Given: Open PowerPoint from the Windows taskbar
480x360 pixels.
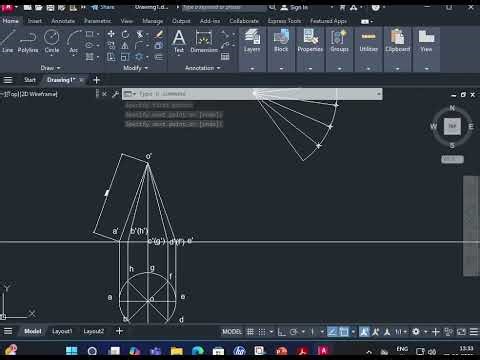Looking at the screenshot, I should [x=281, y=351].
